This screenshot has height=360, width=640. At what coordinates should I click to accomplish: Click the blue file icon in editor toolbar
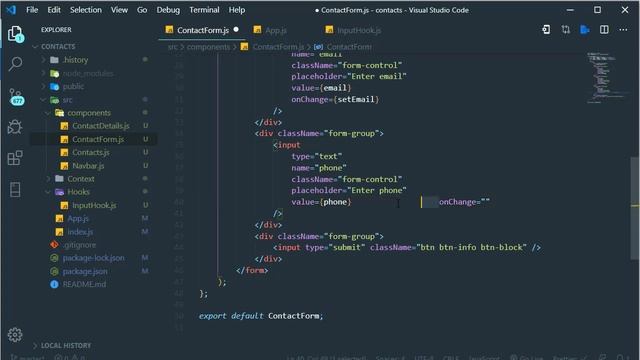(584, 30)
